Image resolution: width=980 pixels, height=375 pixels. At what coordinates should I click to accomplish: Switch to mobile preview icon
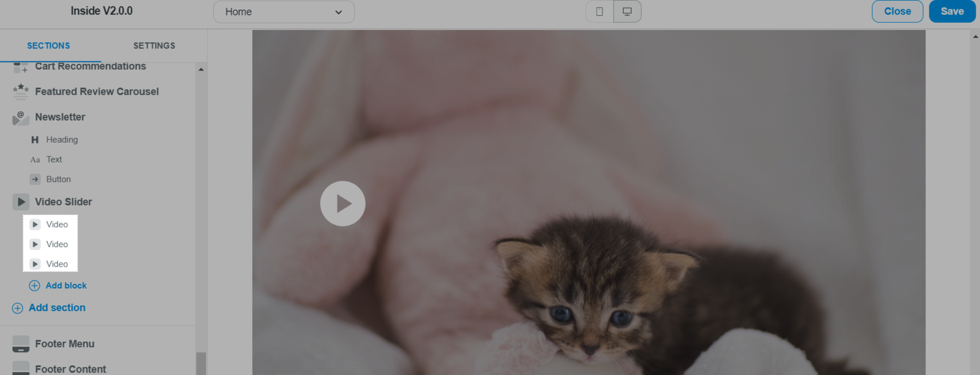point(600,12)
